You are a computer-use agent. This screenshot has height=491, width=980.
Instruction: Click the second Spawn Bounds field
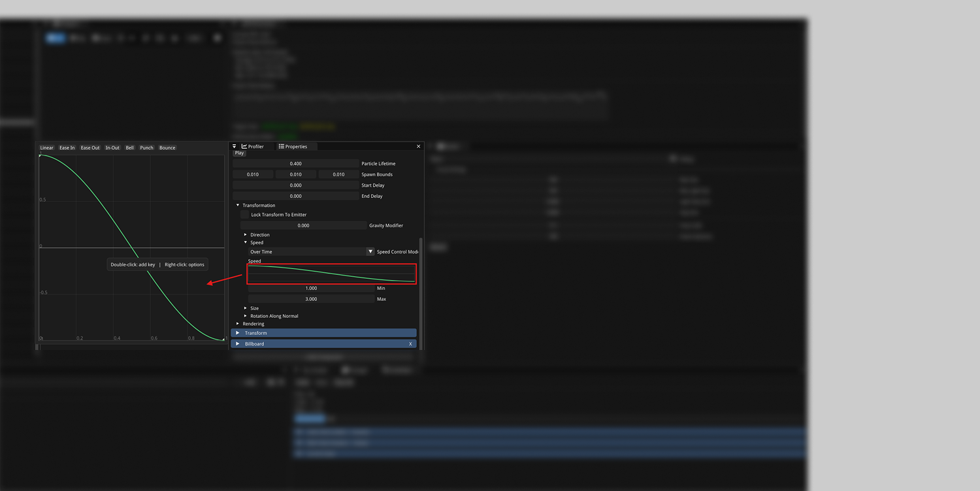point(296,174)
